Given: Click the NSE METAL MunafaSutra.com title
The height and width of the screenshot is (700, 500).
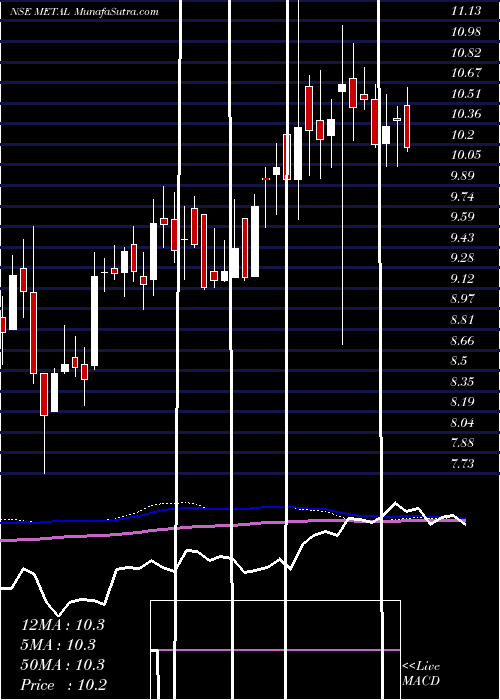Looking at the screenshot, I should [x=84, y=12].
